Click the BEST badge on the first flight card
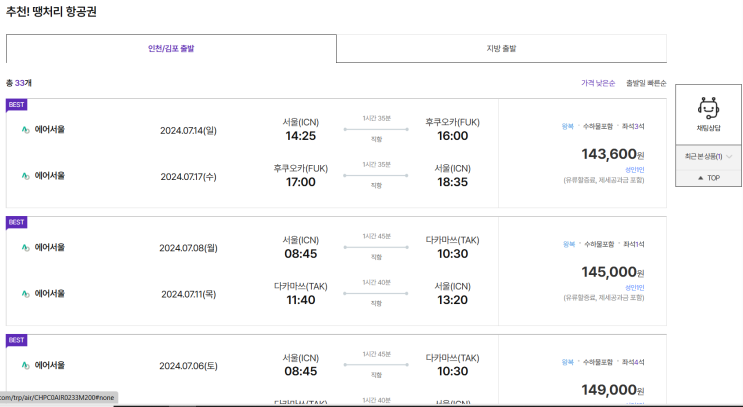 pos(17,104)
